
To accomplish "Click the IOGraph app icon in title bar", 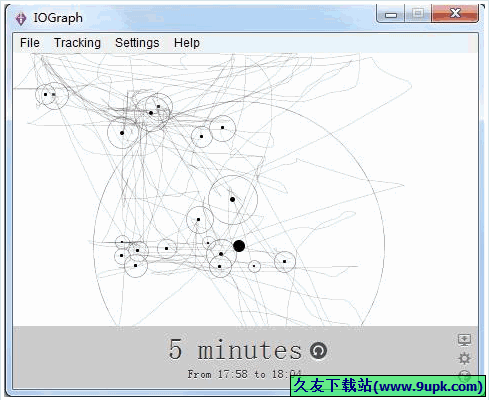I will [21, 18].
